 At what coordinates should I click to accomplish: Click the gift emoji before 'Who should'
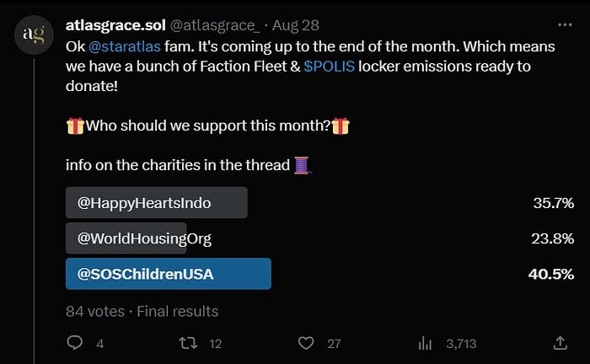tap(75, 126)
